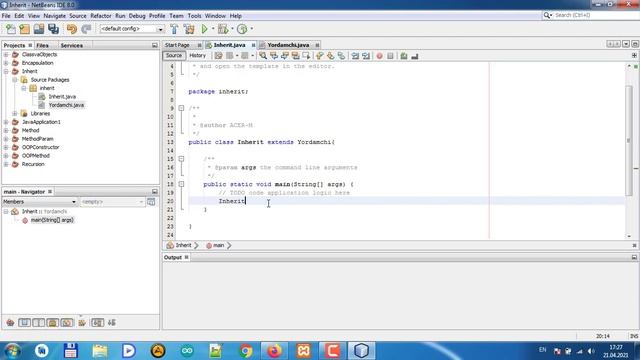Click Previous Bookmark editor icon
The height and width of the screenshot is (360, 640).
320,56
